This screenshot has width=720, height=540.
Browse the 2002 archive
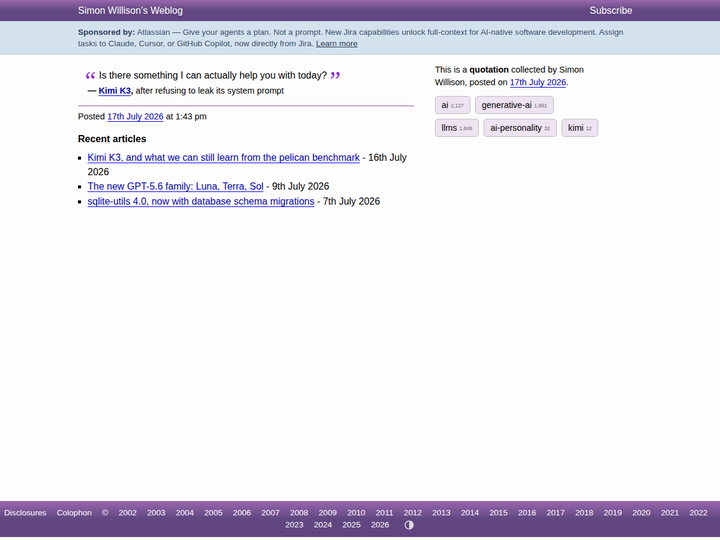coord(128,513)
